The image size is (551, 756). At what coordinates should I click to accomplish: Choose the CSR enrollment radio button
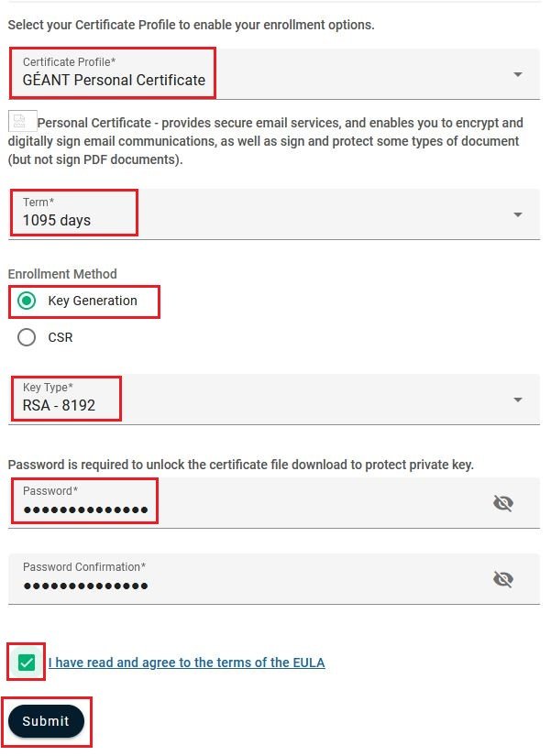pos(28,337)
